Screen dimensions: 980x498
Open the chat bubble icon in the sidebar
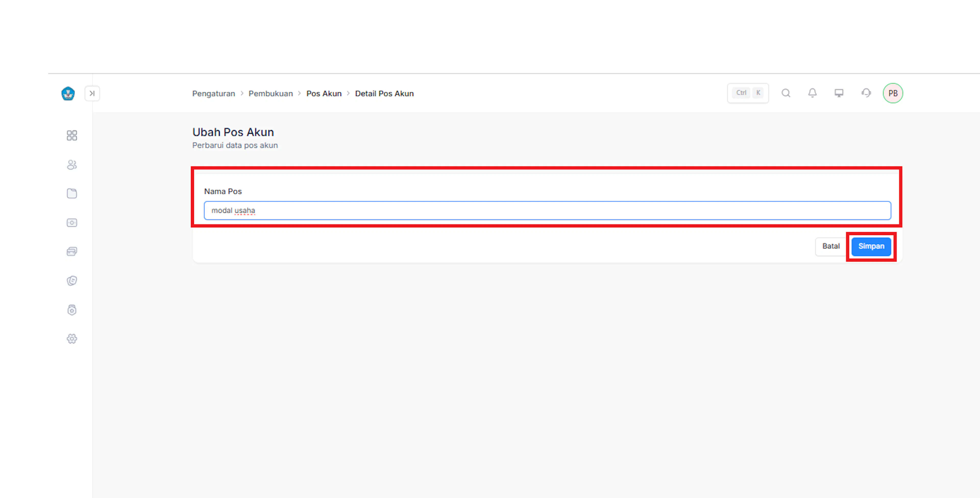(72, 281)
